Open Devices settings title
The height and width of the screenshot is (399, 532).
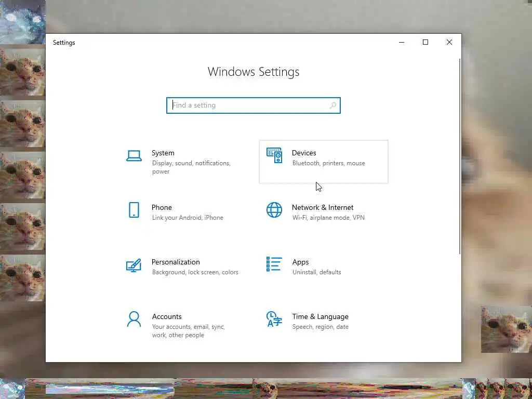coord(304,153)
